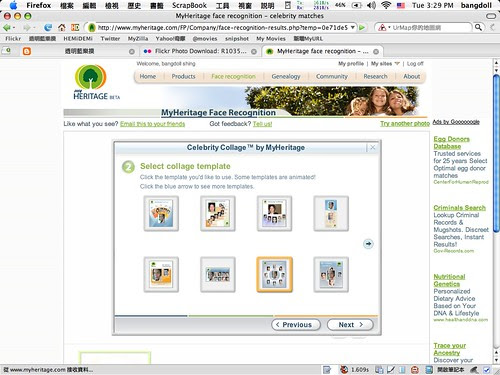The height and width of the screenshot is (375, 500).
Task: Click Email this to your friends link
Action: (x=152, y=124)
